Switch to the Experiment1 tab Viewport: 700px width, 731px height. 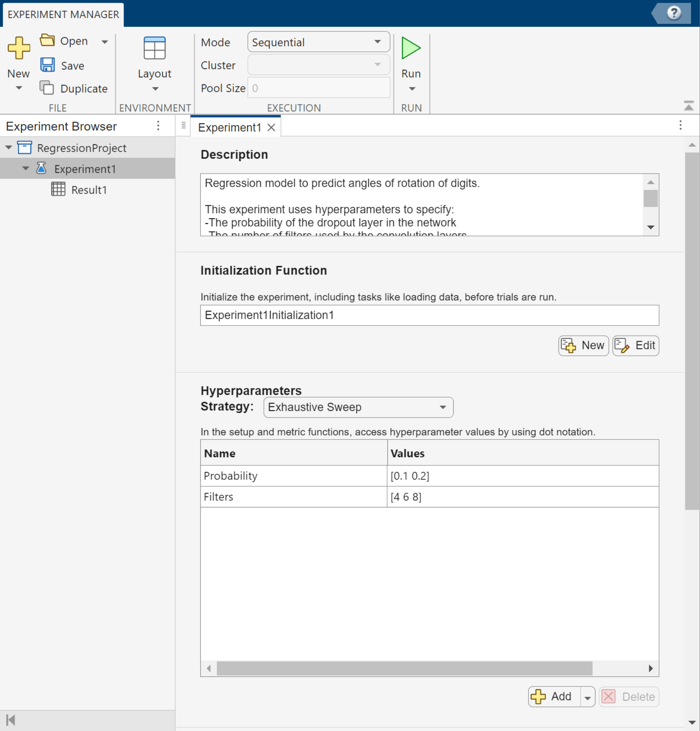229,127
